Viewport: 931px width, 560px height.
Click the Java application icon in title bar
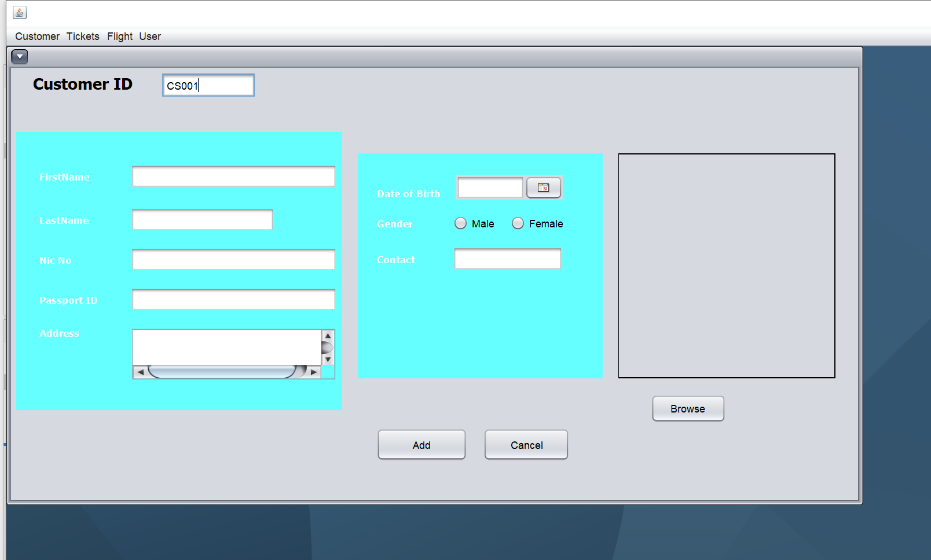pos(20,12)
